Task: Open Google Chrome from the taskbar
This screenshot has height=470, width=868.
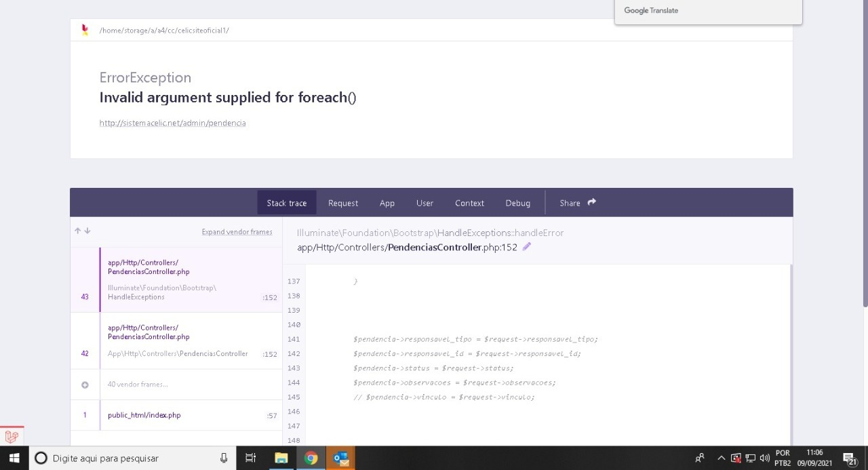Action: [311, 458]
